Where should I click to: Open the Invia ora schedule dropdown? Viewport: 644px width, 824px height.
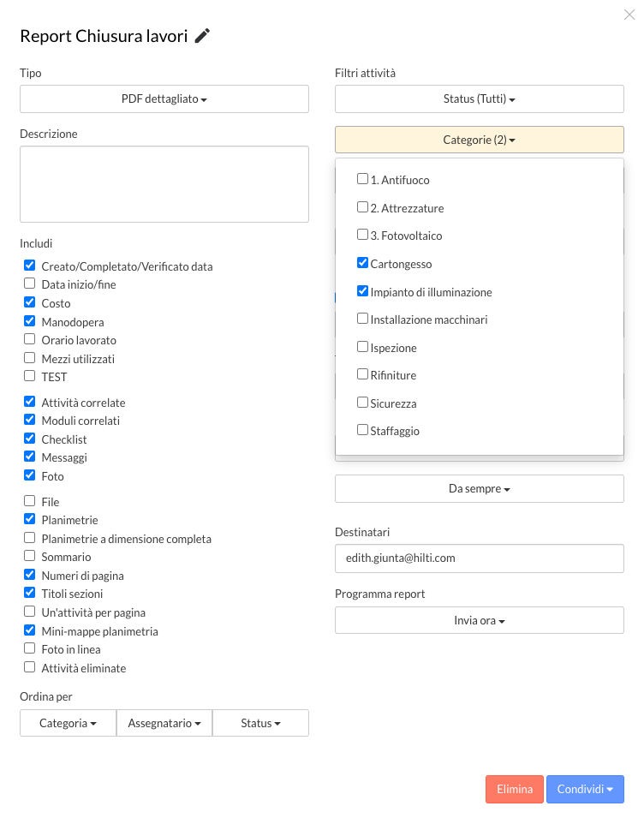[x=479, y=621]
